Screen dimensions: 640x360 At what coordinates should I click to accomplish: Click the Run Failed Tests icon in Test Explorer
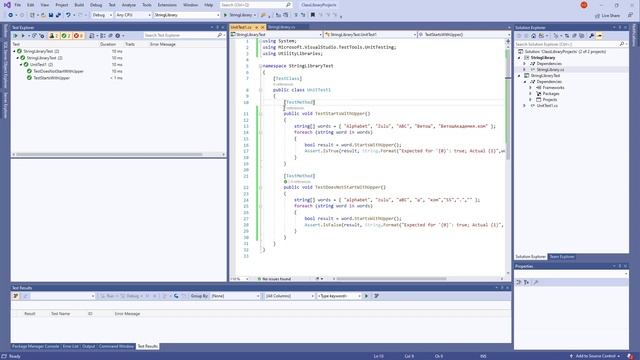click(x=42, y=36)
